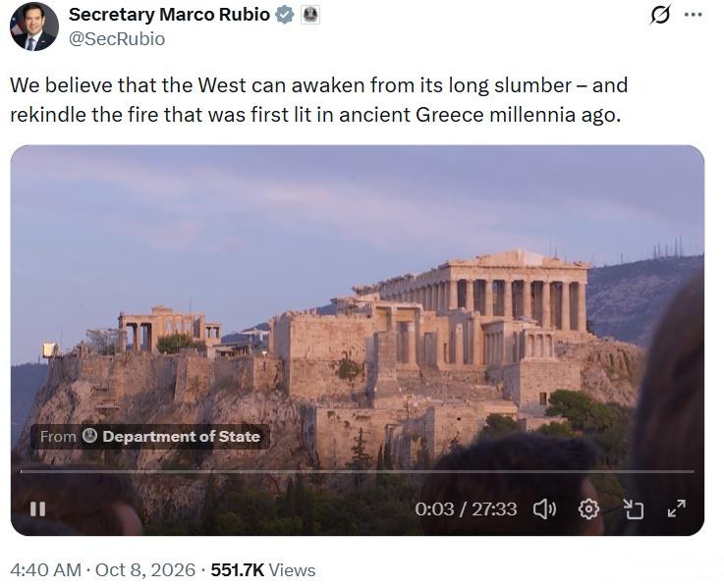
Task: Click the 4:40 AM · Oct 8, 2026 timestamp
Action: [102, 570]
